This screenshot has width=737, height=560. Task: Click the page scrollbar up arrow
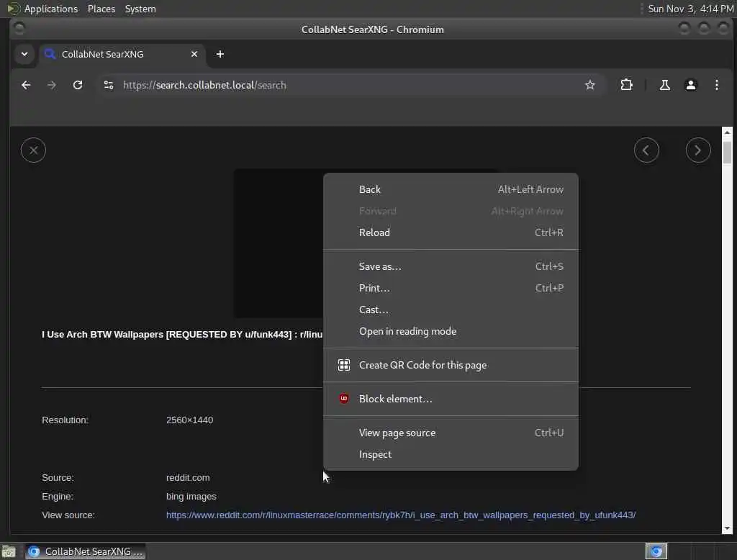coord(727,132)
